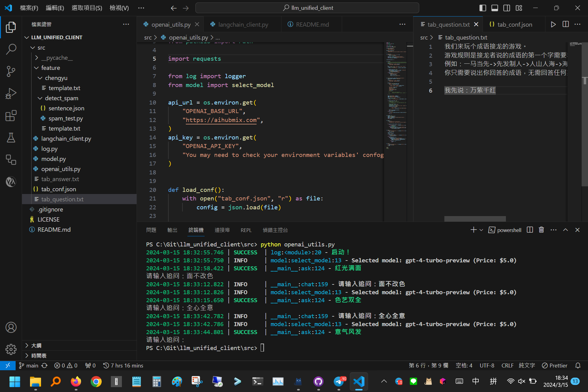This screenshot has height=392, width=588.
Task: Click the Run file play button
Action: [553, 25]
